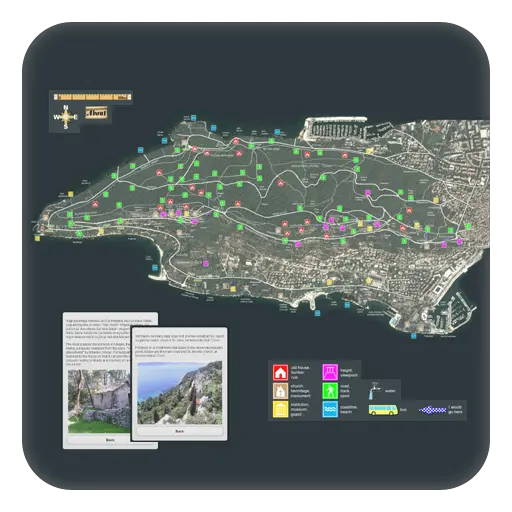Image resolution: width=512 pixels, height=512 pixels.
Task: Select the tan church legend icon
Action: [280, 391]
